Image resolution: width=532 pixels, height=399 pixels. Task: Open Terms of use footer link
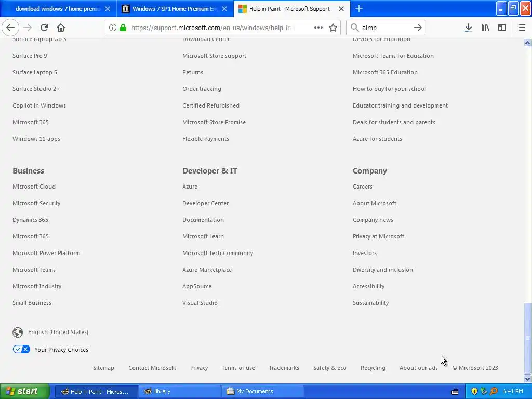pyautogui.click(x=238, y=368)
